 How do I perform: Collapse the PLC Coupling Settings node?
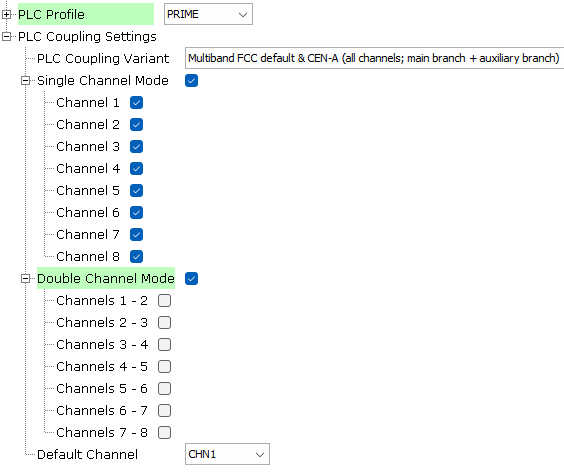click(x=6, y=36)
